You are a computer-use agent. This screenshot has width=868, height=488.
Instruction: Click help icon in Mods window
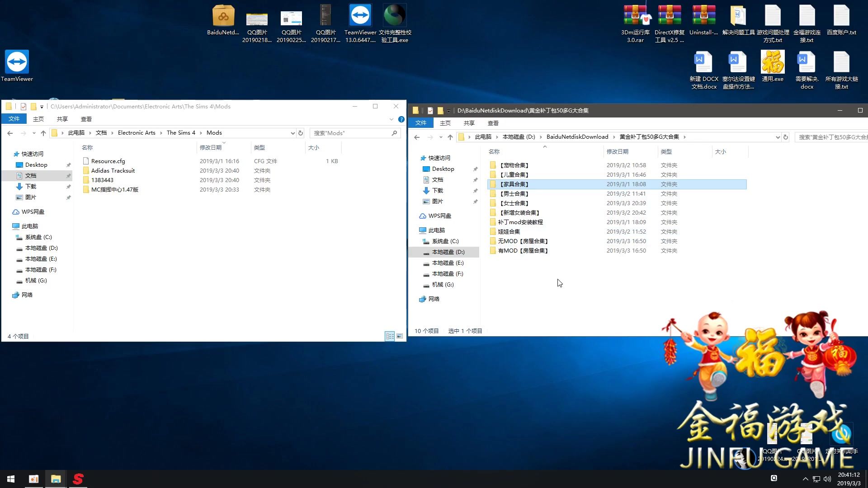(401, 119)
